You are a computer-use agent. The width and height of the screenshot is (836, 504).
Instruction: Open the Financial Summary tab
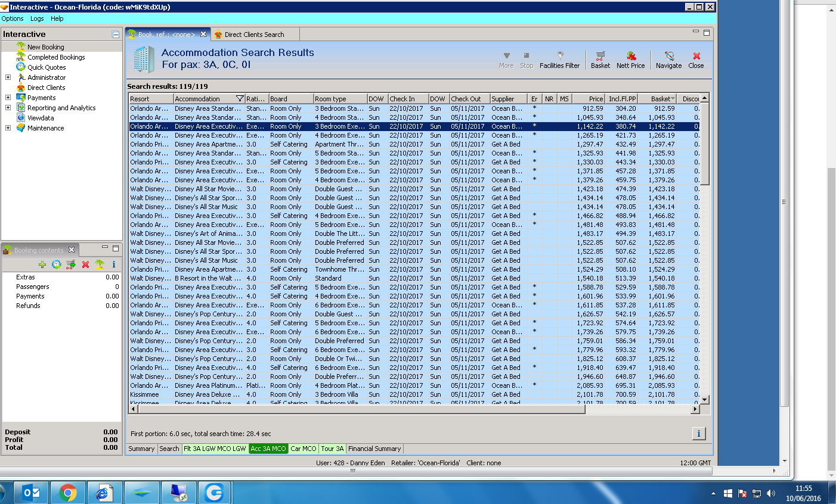point(374,449)
